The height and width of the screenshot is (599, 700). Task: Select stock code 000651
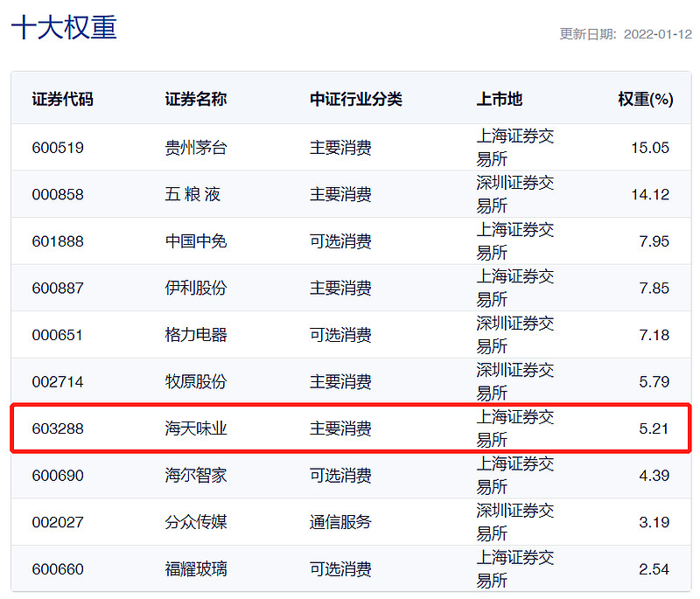[57, 335]
